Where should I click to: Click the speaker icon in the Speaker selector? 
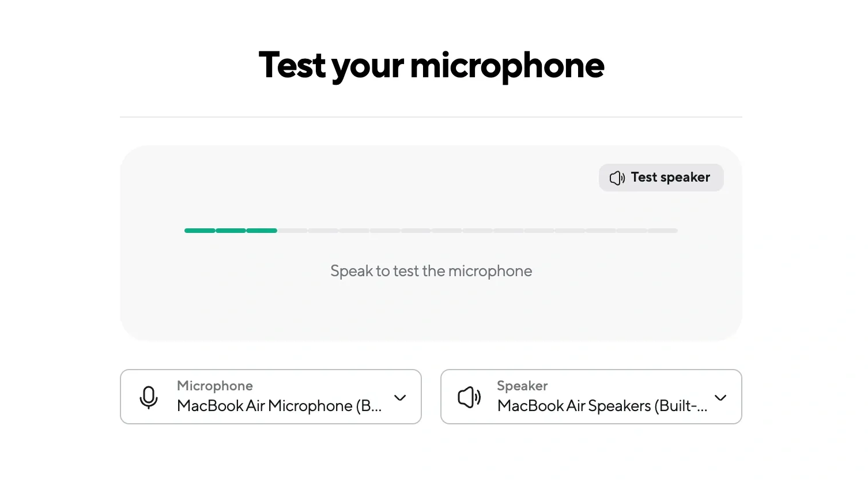pos(469,397)
